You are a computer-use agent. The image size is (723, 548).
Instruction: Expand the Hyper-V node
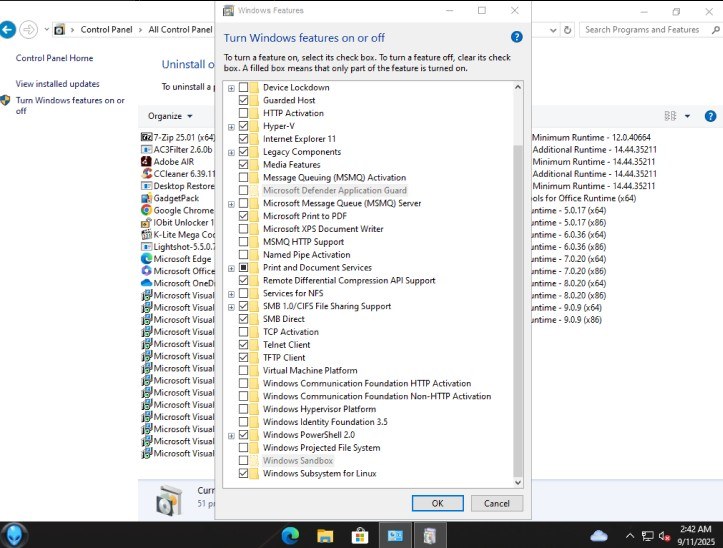click(231, 127)
